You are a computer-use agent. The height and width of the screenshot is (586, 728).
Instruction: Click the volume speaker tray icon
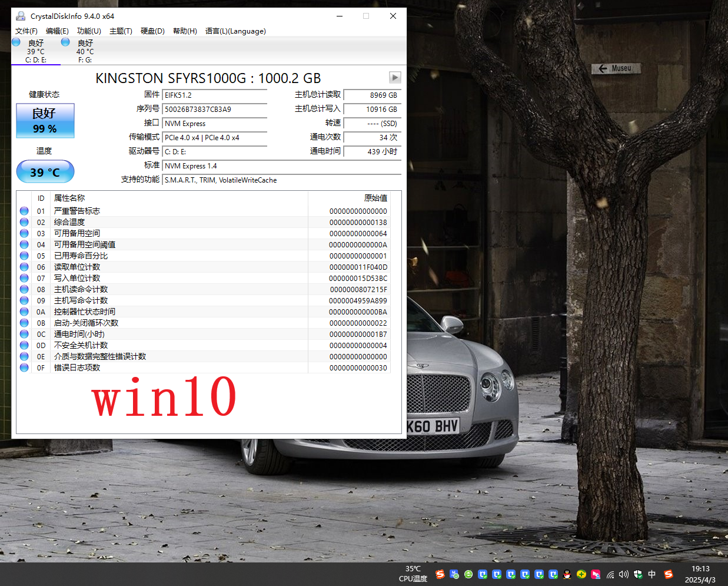click(624, 574)
